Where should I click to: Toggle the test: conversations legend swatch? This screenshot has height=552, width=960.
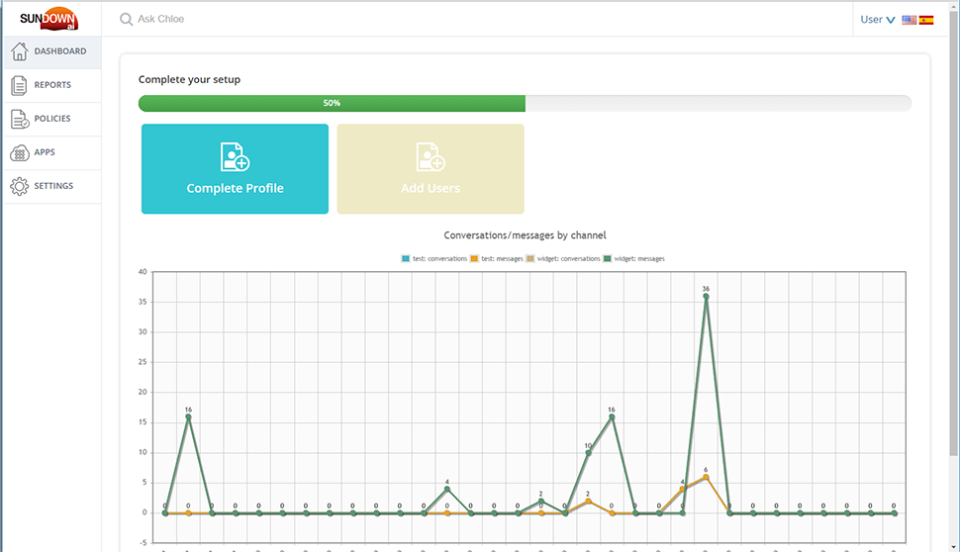click(x=405, y=259)
